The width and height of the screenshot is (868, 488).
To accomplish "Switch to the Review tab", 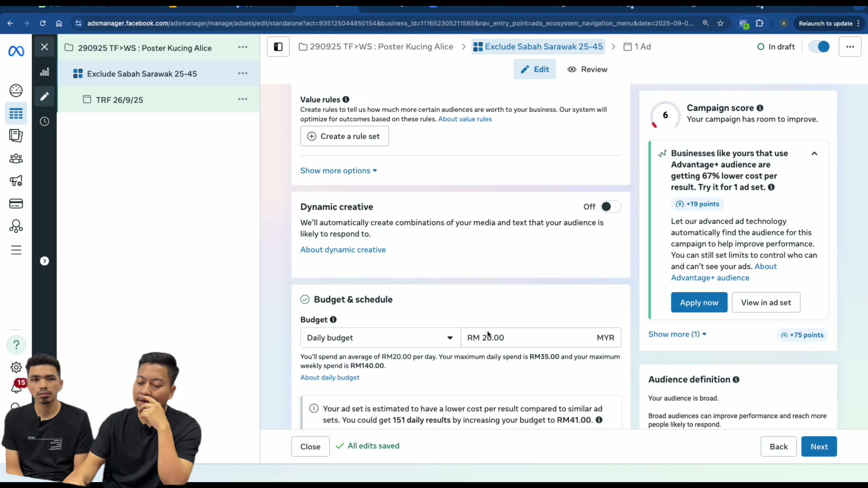I will click(587, 69).
